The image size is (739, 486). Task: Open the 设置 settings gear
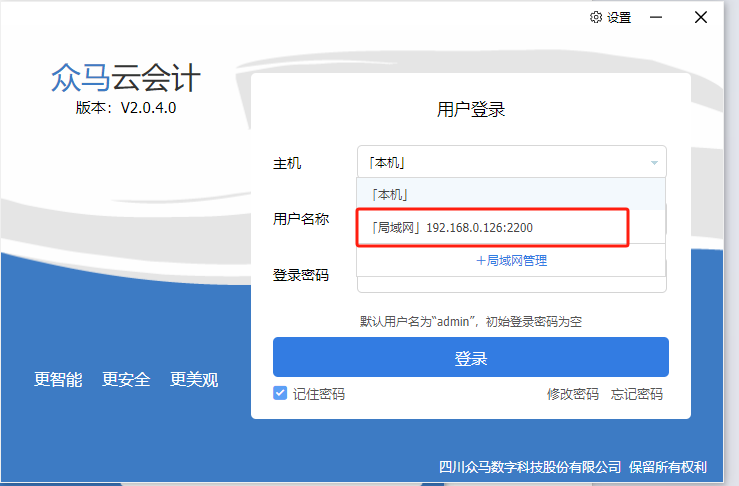610,17
